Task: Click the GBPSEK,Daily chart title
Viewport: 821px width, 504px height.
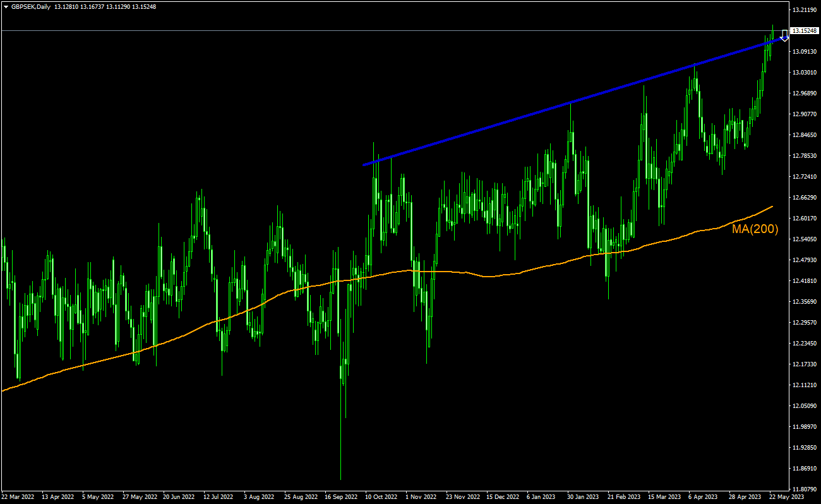Action: click(32, 6)
